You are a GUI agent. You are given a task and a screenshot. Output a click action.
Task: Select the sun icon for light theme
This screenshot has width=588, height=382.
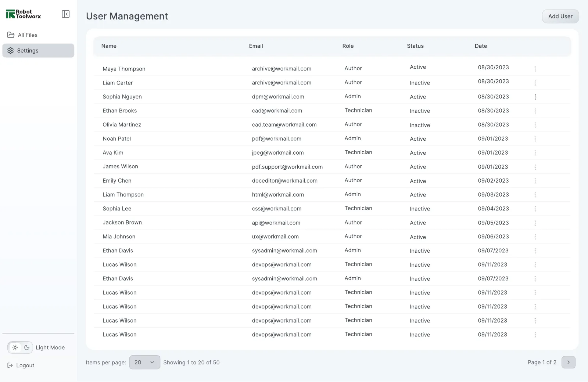pos(15,347)
